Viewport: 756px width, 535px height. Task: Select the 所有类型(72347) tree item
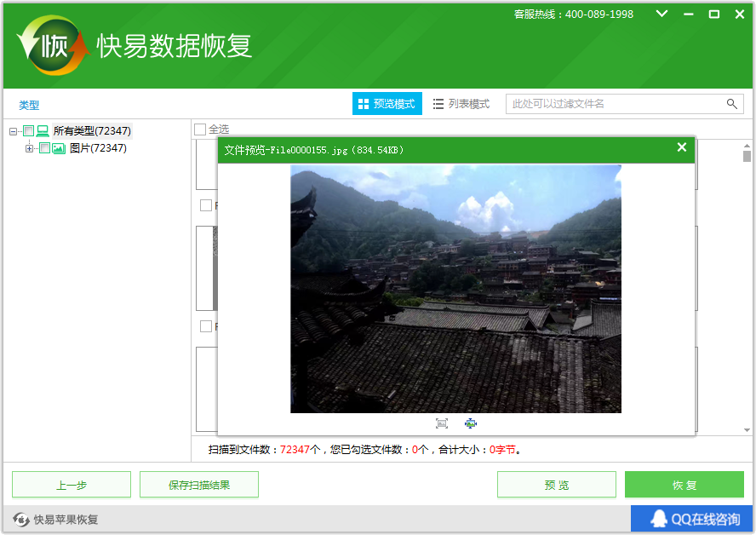click(x=92, y=130)
